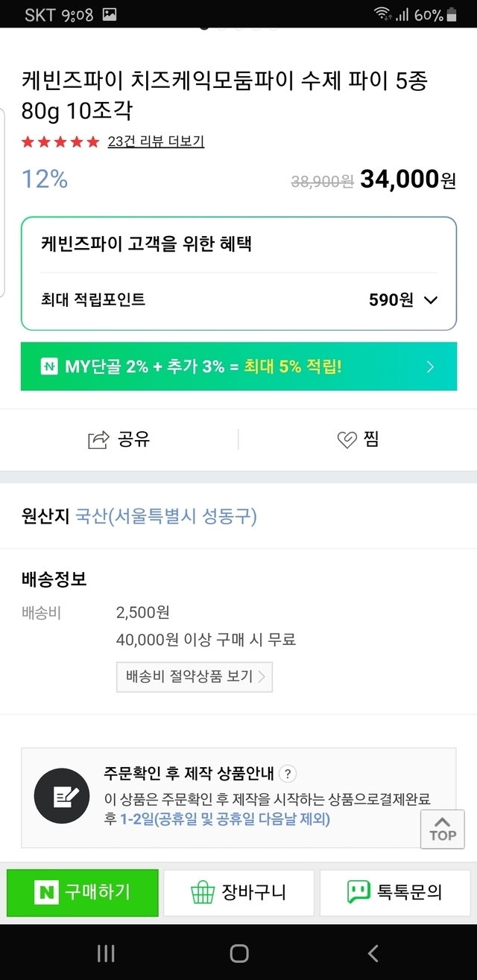The image size is (477, 980).
Task: Open 배송비 절약상품 보기
Action: (195, 677)
